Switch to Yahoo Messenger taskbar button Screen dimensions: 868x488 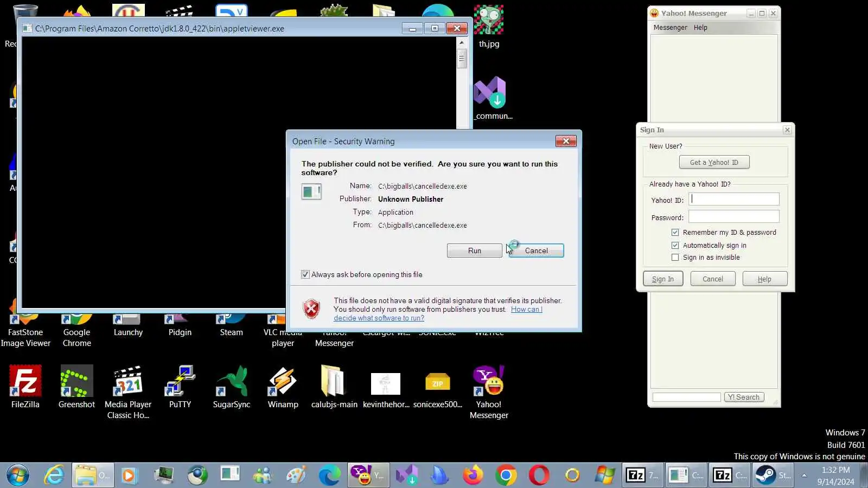tap(368, 476)
